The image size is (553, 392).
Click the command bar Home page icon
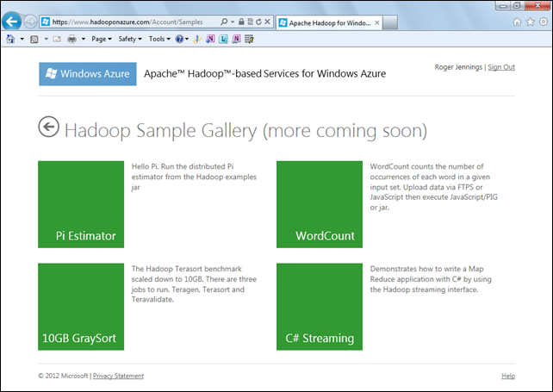(x=10, y=39)
